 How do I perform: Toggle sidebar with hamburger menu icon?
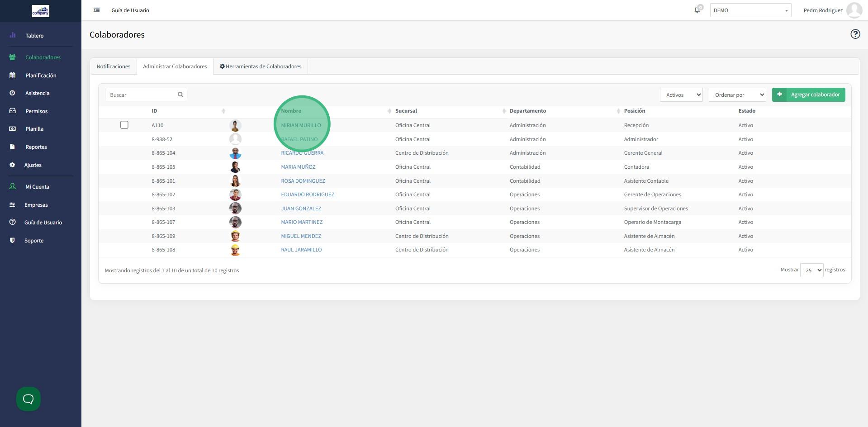tap(96, 10)
